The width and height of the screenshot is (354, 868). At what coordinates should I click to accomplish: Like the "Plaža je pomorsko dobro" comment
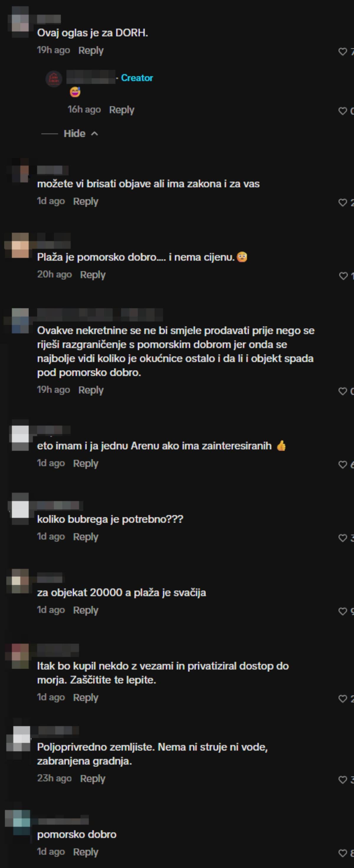coord(343,276)
